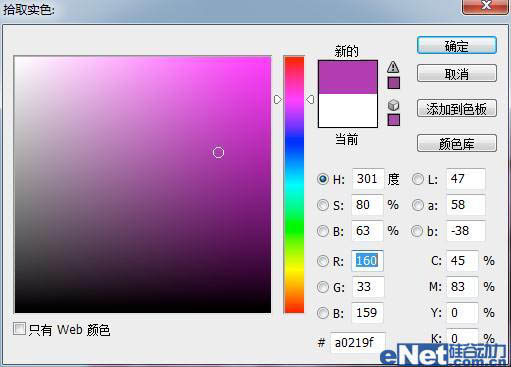Click the web-safe color swatch below the cube

pyautogui.click(x=394, y=120)
